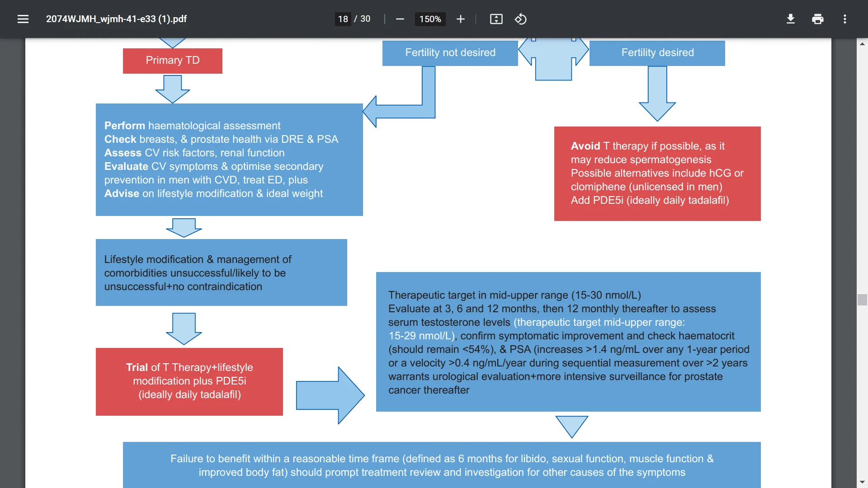
Task: Click the rotation/history icon
Action: 520,19
